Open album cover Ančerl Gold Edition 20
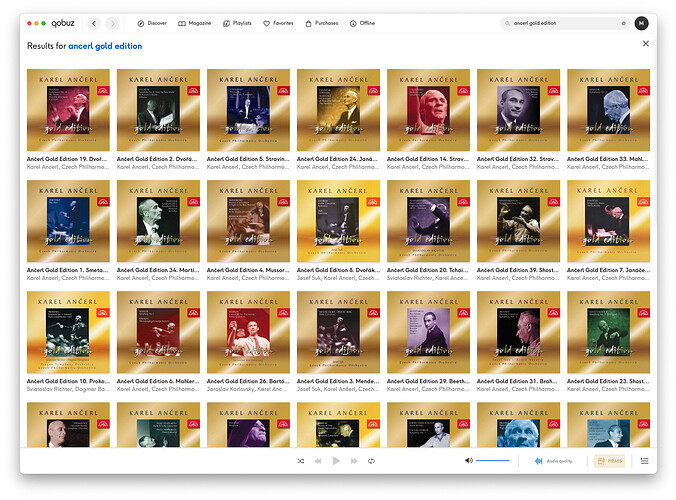676x500 pixels. (x=429, y=221)
